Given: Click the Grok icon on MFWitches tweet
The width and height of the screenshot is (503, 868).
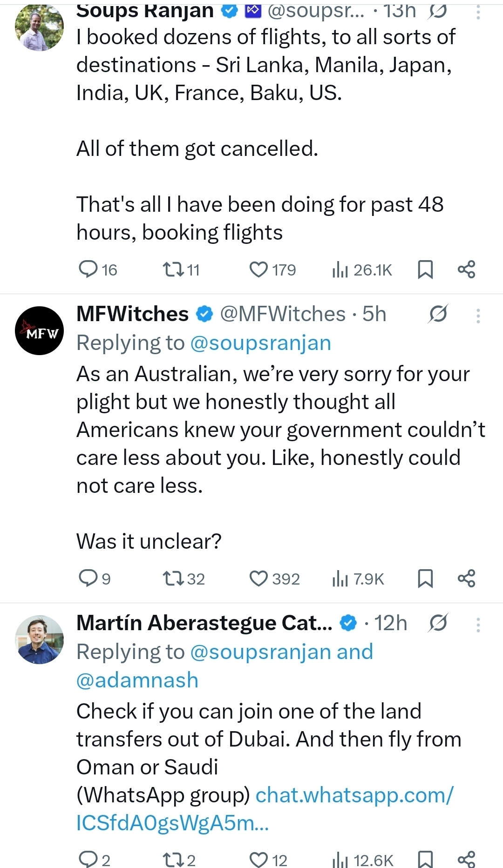Looking at the screenshot, I should click(x=438, y=314).
